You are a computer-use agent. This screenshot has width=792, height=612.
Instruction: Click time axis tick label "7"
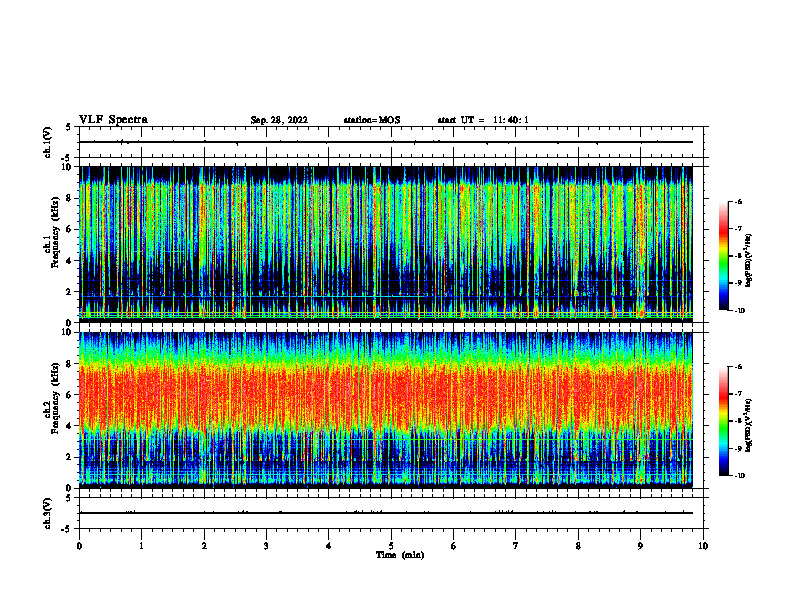516,546
